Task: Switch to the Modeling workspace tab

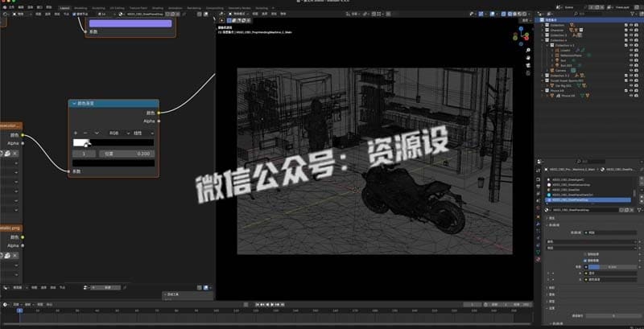Action: [x=80, y=8]
